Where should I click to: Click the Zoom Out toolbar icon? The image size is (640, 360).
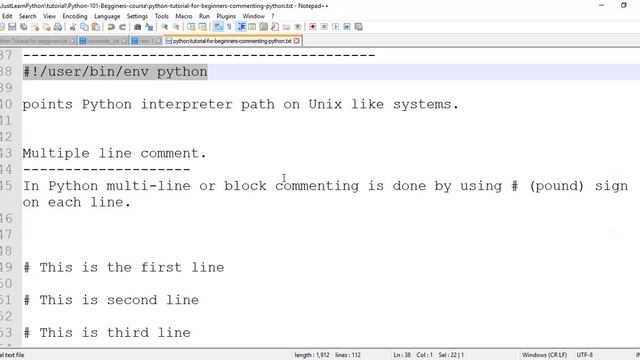pyautogui.click(x=176, y=27)
